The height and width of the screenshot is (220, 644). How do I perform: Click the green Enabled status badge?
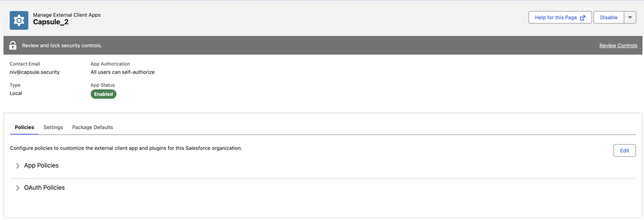coord(103,94)
